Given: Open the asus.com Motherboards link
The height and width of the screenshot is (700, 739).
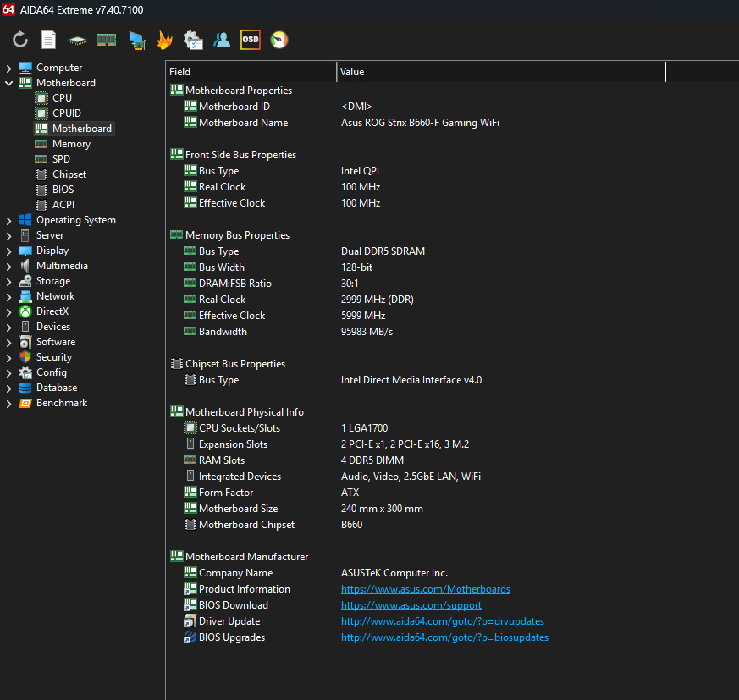Looking at the screenshot, I should [425, 589].
